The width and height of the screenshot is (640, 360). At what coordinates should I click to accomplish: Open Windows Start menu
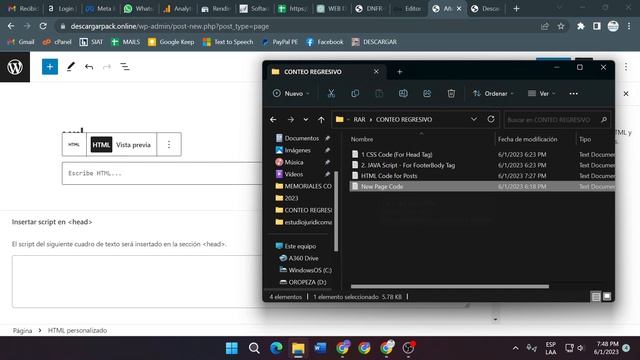tap(232, 348)
